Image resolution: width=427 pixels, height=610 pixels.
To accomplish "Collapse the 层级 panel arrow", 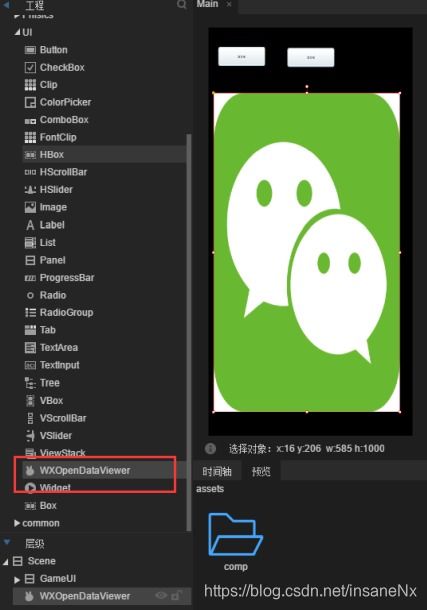I will click(x=7, y=542).
